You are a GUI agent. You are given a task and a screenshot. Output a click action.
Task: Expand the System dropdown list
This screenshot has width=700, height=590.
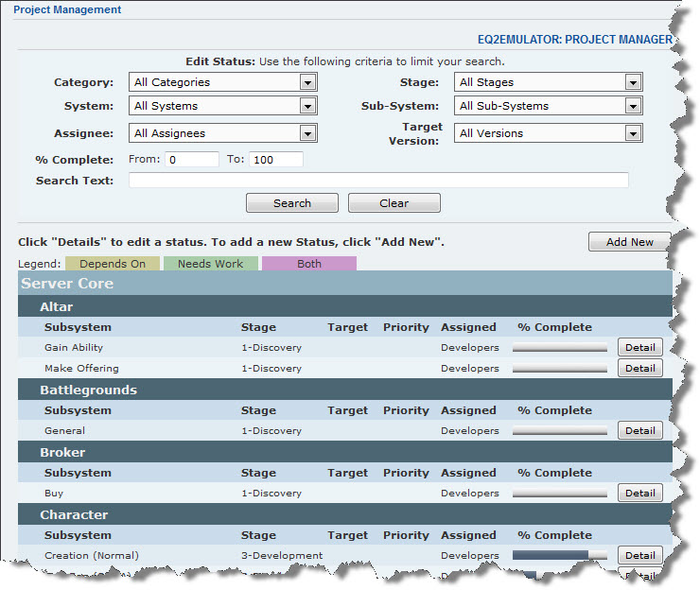223,106
